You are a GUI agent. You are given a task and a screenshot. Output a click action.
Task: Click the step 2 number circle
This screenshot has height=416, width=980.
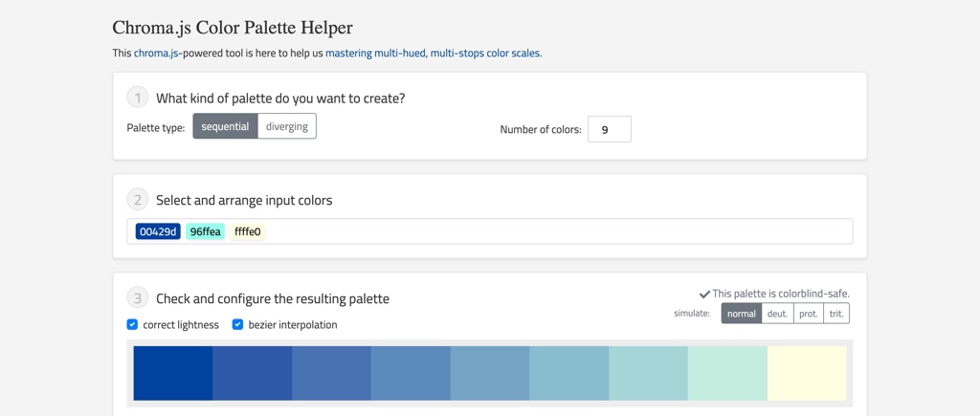pyautogui.click(x=137, y=200)
